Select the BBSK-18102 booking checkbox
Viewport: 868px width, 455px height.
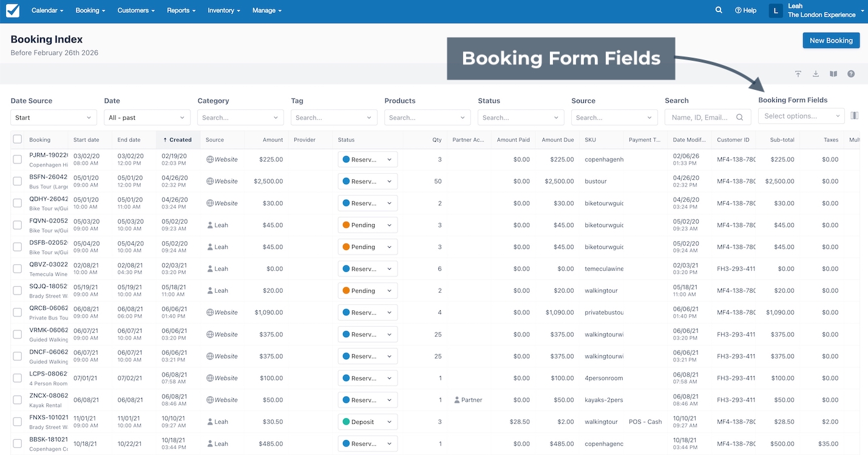18,443
